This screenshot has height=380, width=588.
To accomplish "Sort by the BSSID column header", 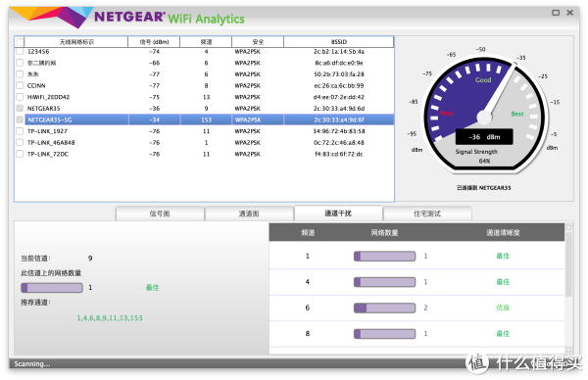I will [x=339, y=42].
